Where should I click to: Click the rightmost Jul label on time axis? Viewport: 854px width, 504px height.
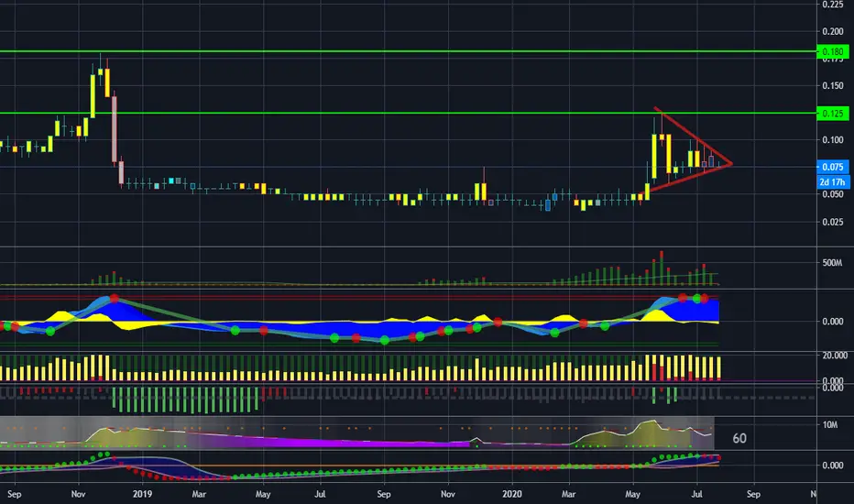[x=696, y=494]
